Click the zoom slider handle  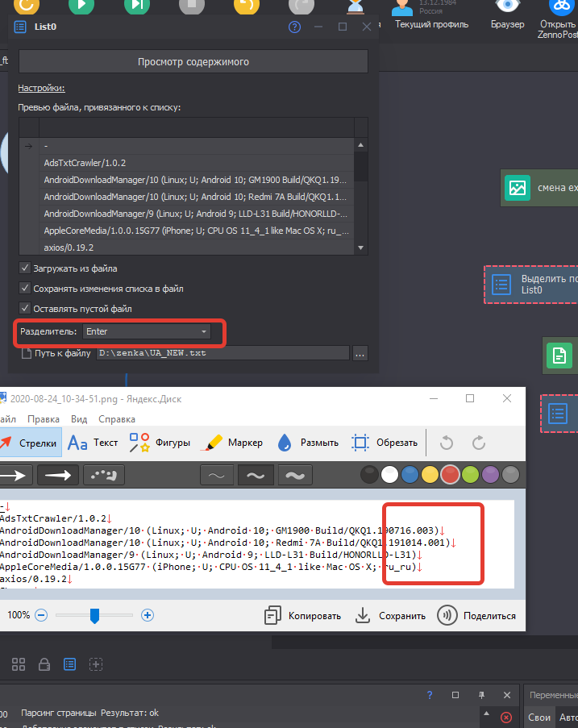[x=94, y=616]
